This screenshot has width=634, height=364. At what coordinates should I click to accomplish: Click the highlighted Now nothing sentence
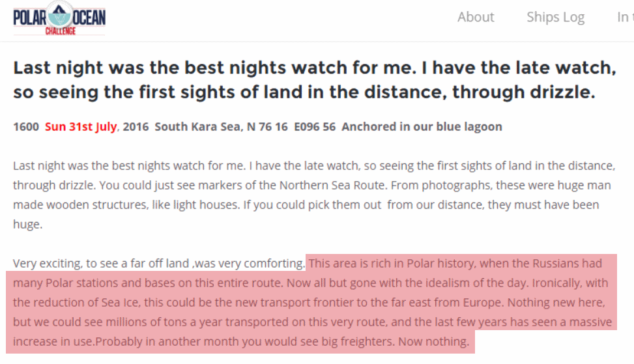coord(434,342)
